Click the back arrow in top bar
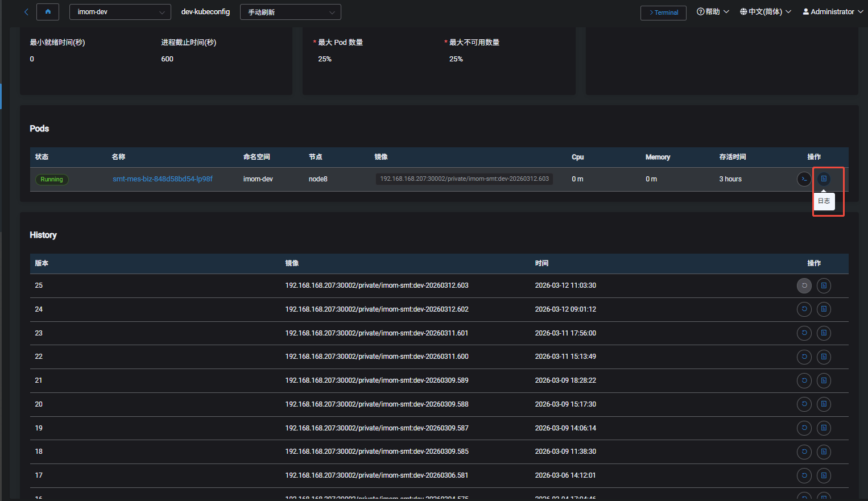 pyautogui.click(x=26, y=12)
